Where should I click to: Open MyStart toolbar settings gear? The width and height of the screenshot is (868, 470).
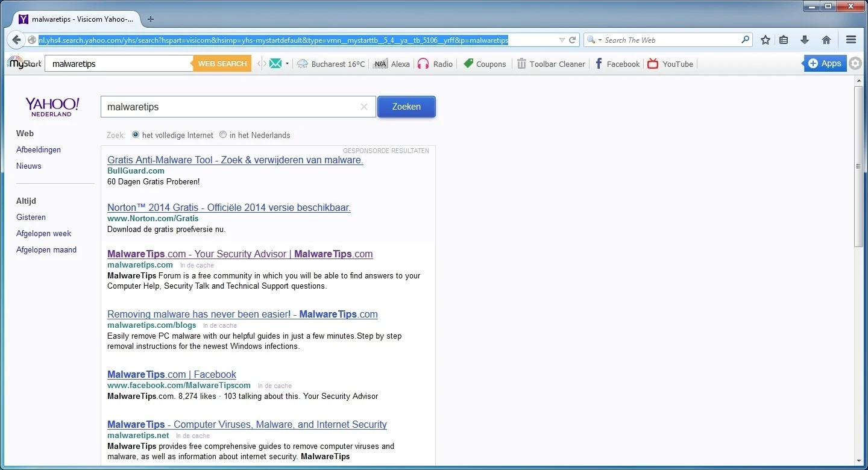point(855,63)
